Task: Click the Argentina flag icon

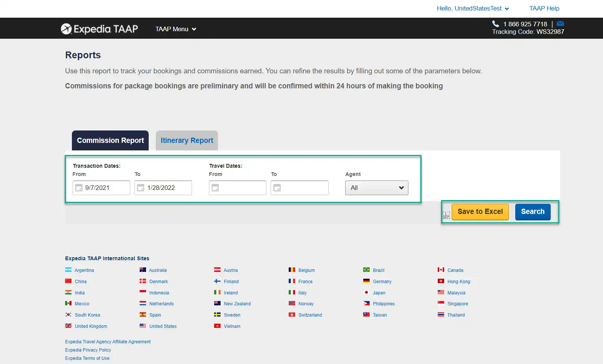Action: [68, 270]
